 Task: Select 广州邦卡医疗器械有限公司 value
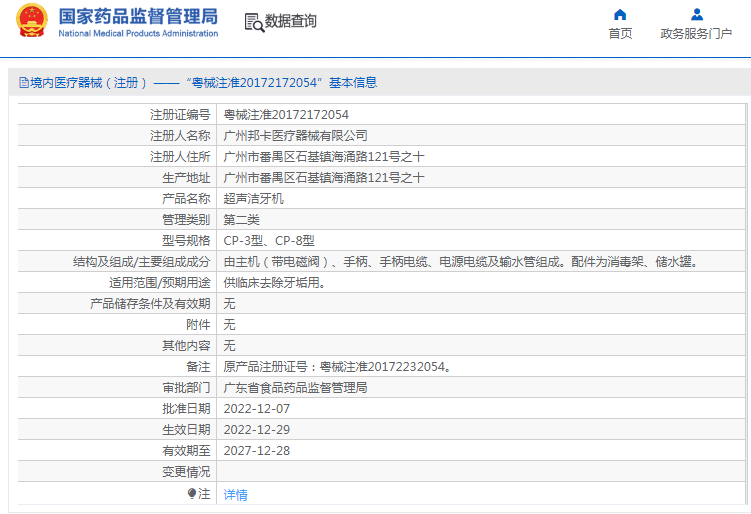coord(296,136)
